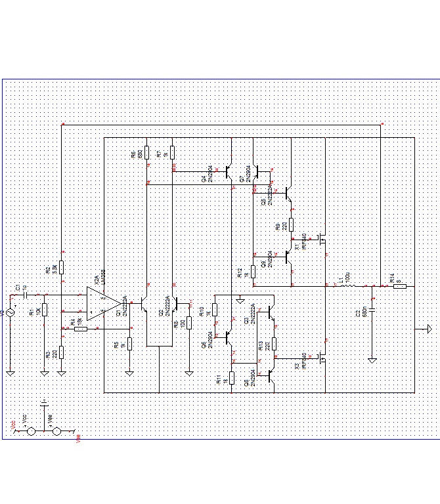This screenshot has width=440, height=504.
Task: Click resistor R8 100 symbol
Action: click(x=189, y=322)
